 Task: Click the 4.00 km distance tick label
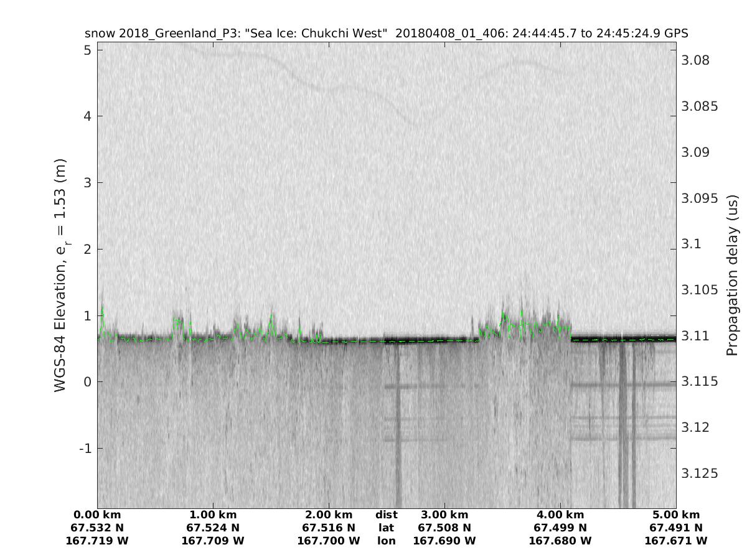coord(560,515)
